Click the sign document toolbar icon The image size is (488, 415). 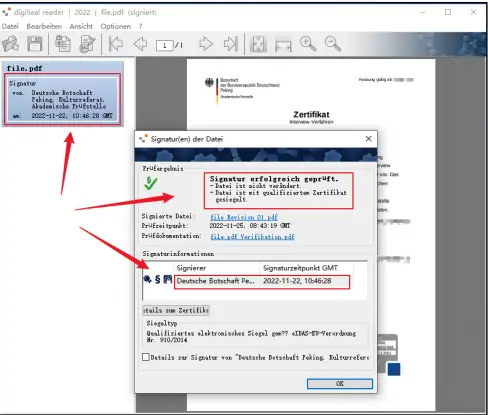coord(87,44)
